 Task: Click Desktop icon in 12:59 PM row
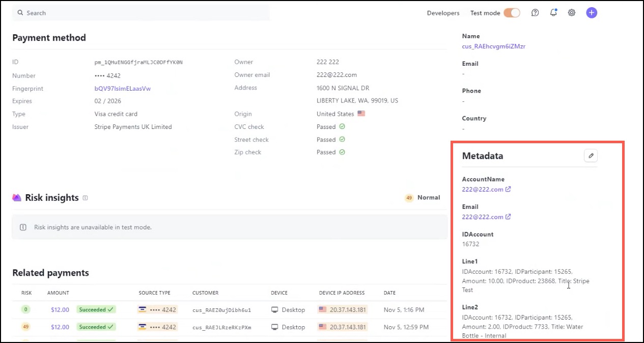(x=274, y=327)
